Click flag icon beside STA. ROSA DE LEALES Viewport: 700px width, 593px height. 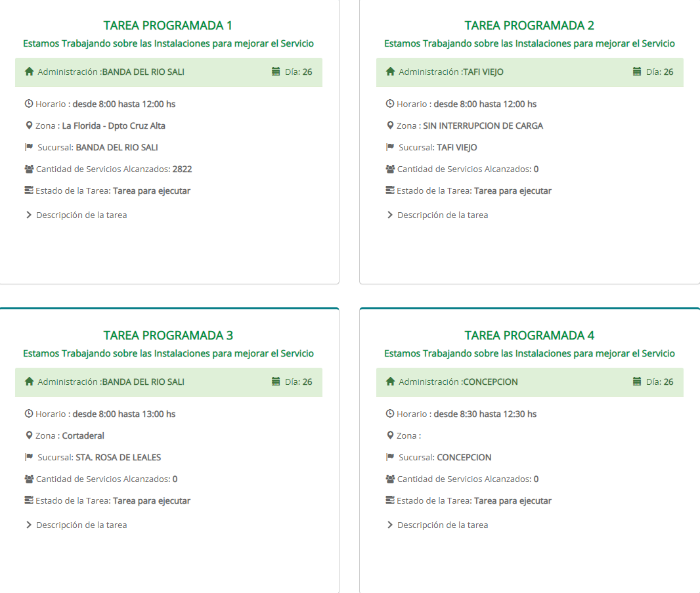(x=29, y=457)
